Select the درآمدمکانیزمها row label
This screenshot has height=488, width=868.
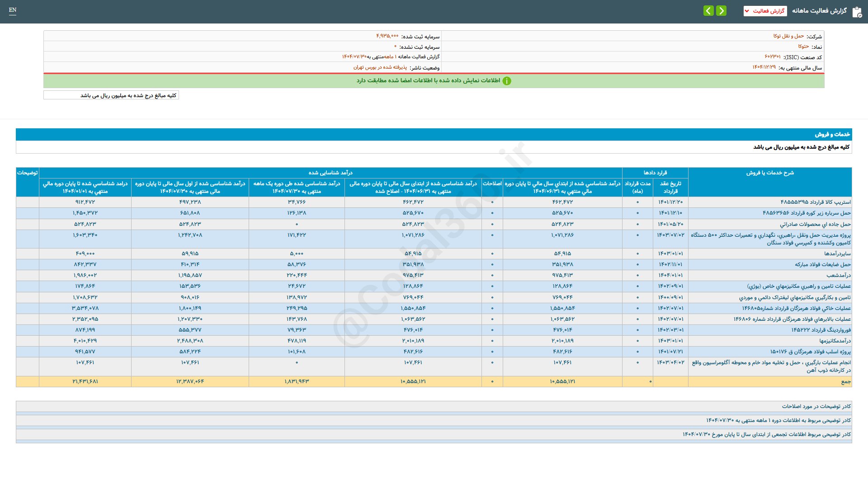(835, 341)
